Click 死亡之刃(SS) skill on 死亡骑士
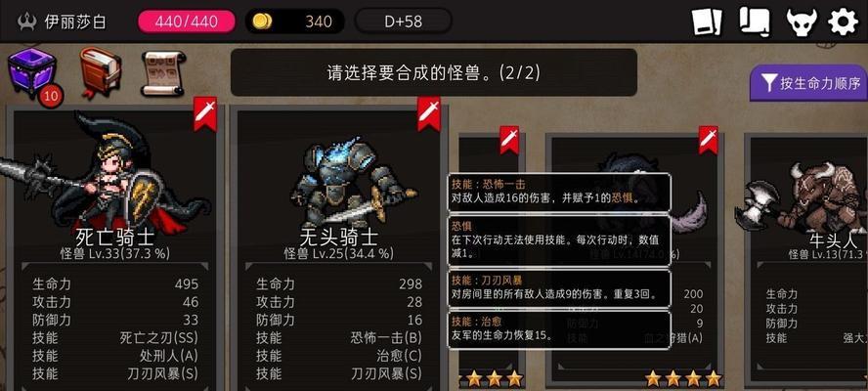The height and width of the screenshot is (391, 868). tap(159, 337)
